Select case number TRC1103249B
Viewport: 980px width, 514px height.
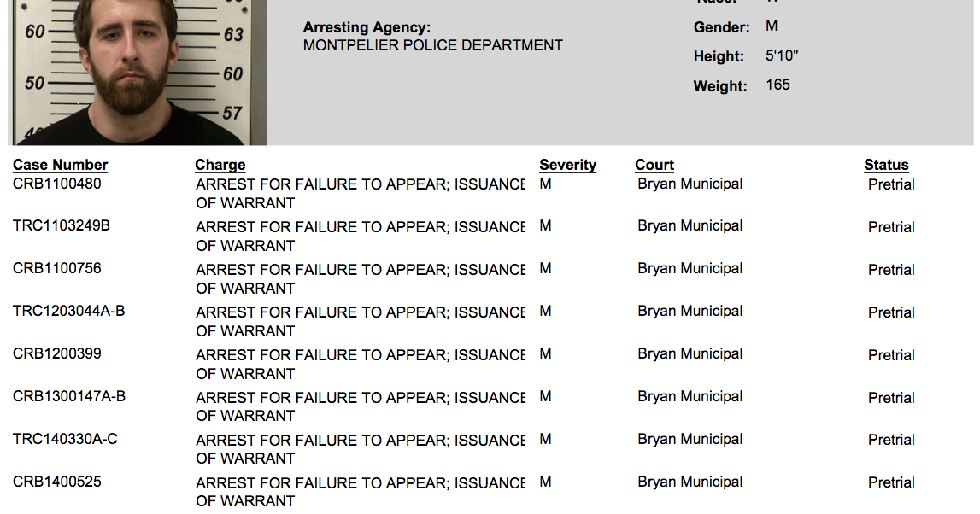[62, 225]
